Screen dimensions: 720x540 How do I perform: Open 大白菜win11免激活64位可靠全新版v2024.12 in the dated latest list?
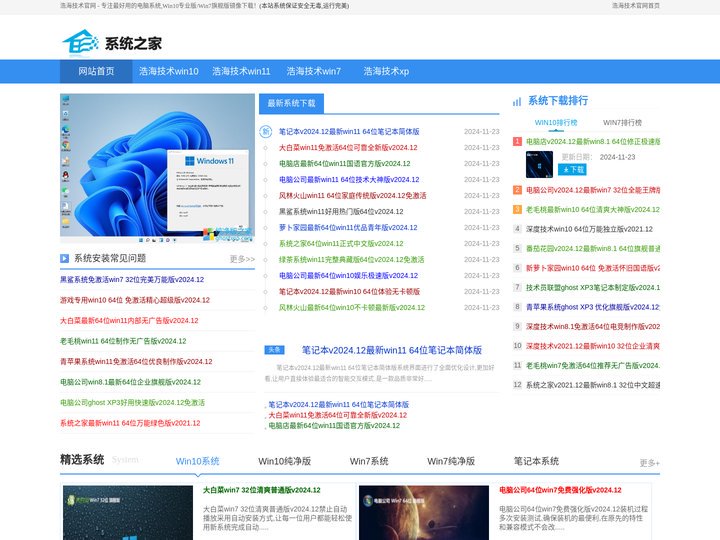[x=348, y=147]
